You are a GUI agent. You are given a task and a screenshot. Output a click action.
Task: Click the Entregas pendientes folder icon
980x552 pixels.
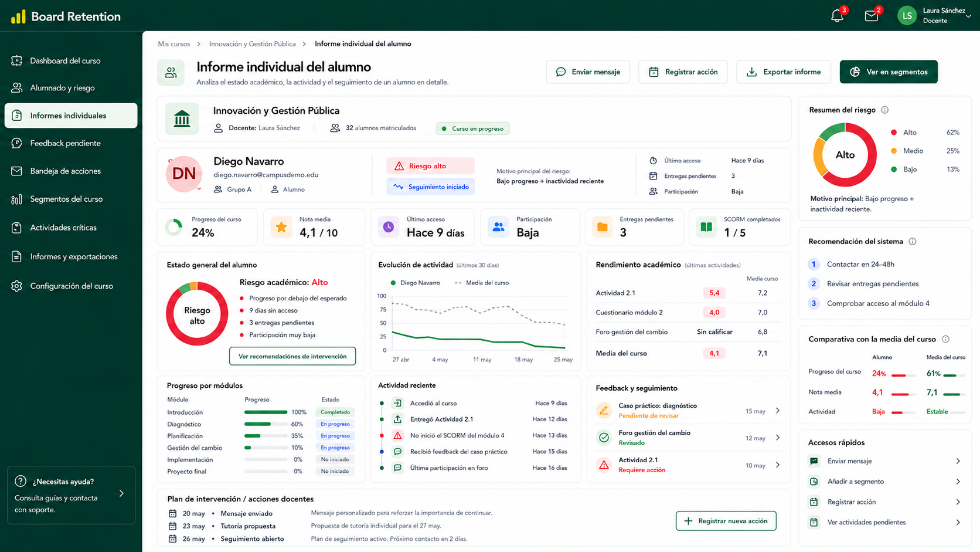[x=602, y=227]
